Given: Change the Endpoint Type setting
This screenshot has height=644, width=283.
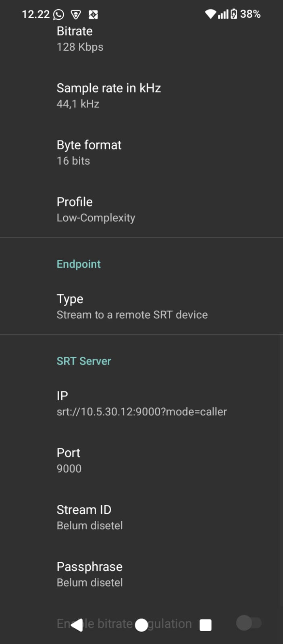Looking at the screenshot, I should coord(141,306).
